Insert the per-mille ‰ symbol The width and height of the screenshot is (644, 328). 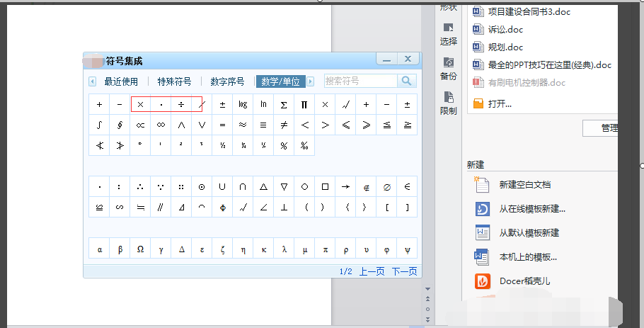304,145
